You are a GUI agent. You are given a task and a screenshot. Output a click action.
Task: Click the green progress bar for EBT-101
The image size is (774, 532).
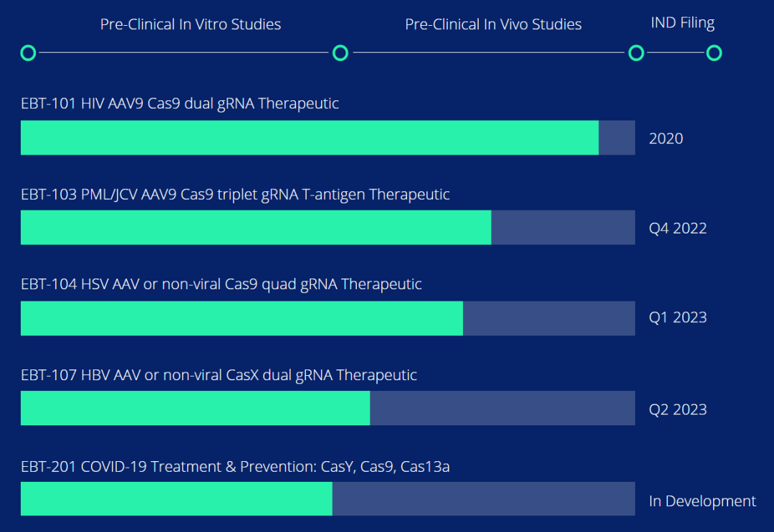tap(310, 137)
